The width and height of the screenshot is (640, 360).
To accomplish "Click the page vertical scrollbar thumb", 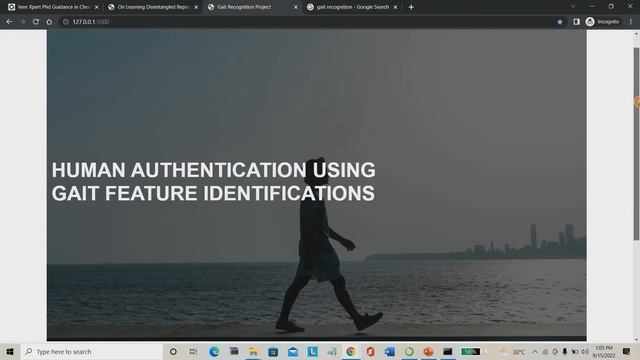I will [x=636, y=144].
